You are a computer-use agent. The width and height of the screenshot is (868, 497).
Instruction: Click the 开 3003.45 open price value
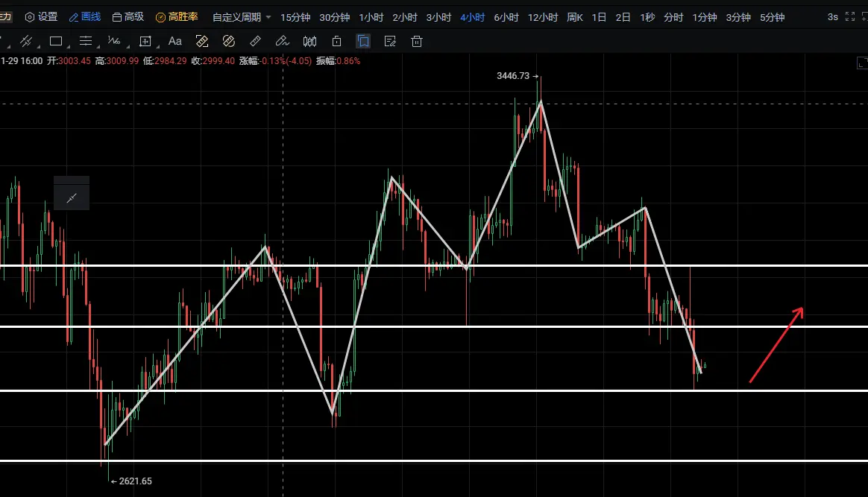point(69,61)
